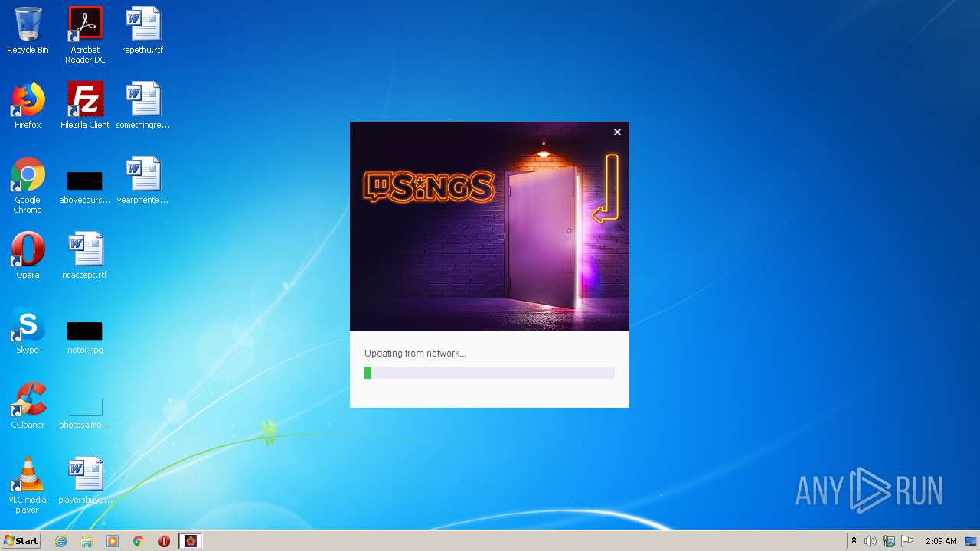Select the yearphente... document icon
980x551 pixels.
(x=142, y=181)
